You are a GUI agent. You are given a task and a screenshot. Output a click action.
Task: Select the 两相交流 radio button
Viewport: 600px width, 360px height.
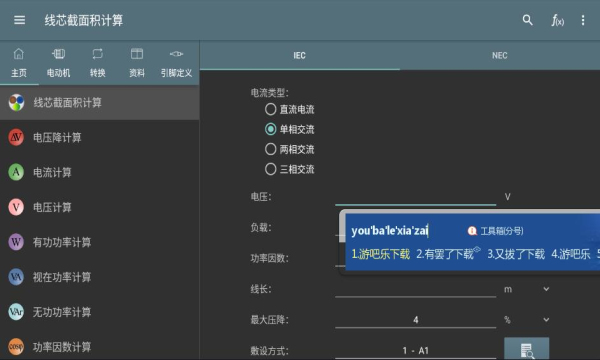click(271, 149)
